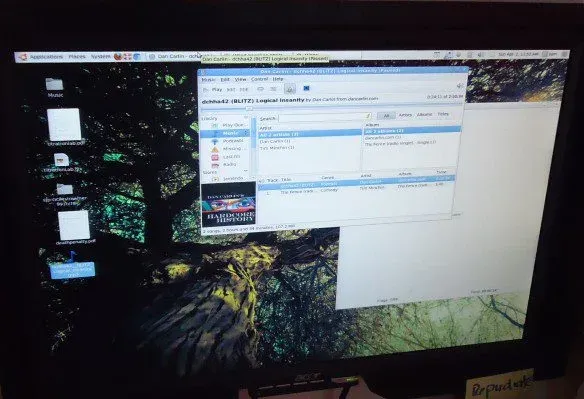Sort track list by Title column header
584x399 pixels.
pos(286,180)
